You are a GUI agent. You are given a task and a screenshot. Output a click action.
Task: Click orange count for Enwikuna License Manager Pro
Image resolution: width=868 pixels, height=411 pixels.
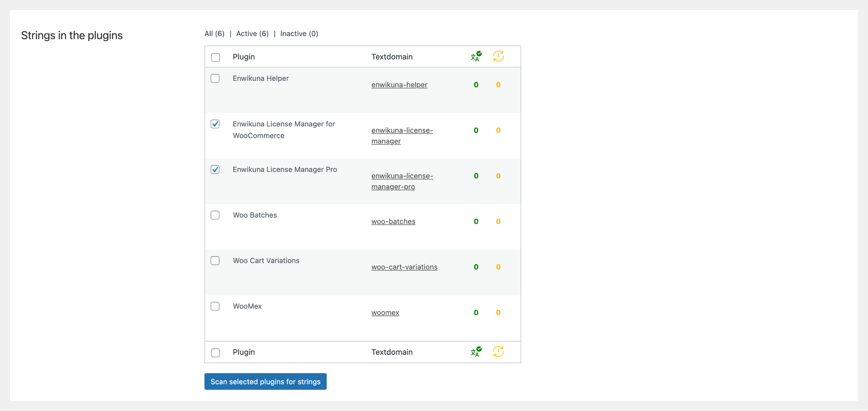tap(498, 176)
